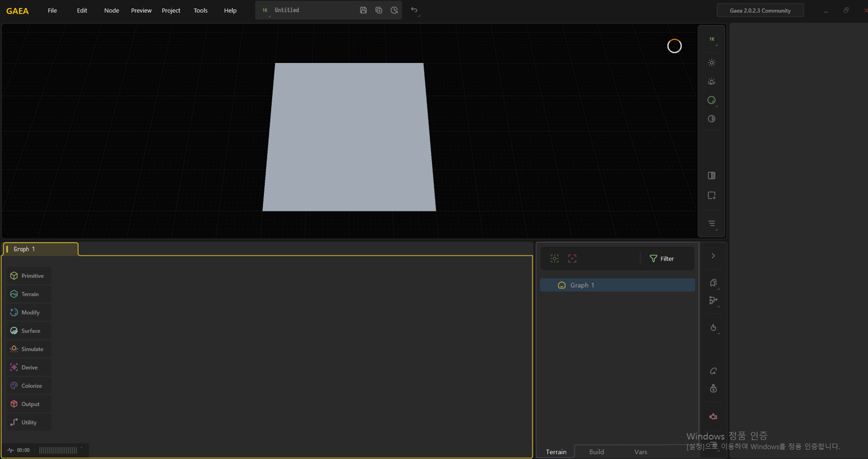This screenshot has width=868, height=459.
Task: Click the node graph branch icon
Action: pos(713,300)
